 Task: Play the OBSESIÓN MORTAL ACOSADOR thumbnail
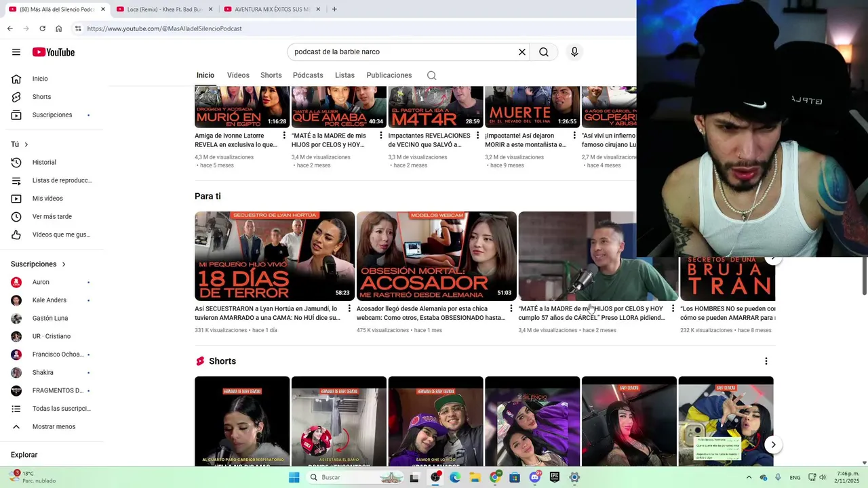coord(437,256)
